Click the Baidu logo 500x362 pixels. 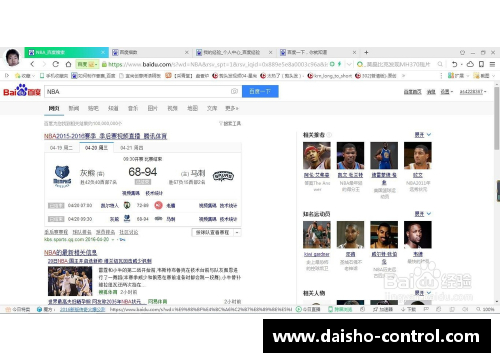tap(22, 91)
